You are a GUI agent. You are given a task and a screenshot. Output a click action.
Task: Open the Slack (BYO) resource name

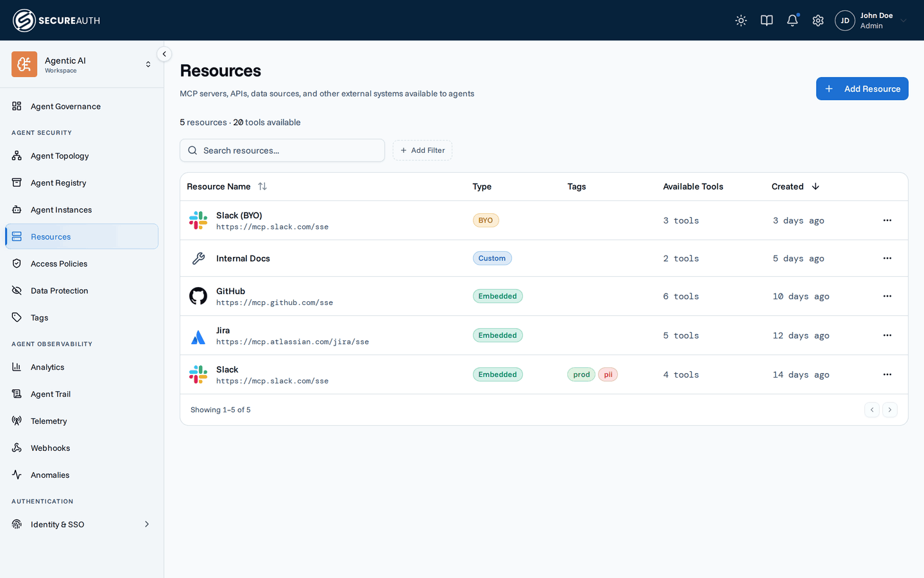(239, 215)
